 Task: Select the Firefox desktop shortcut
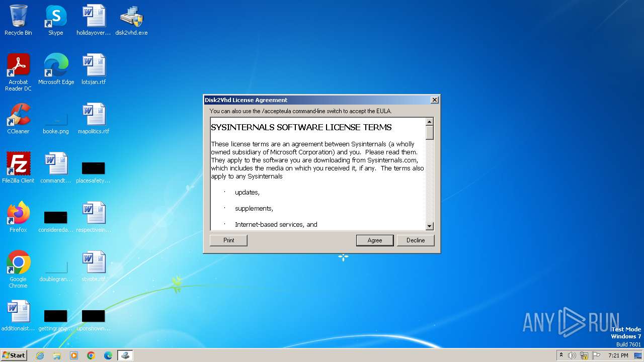coord(18,217)
